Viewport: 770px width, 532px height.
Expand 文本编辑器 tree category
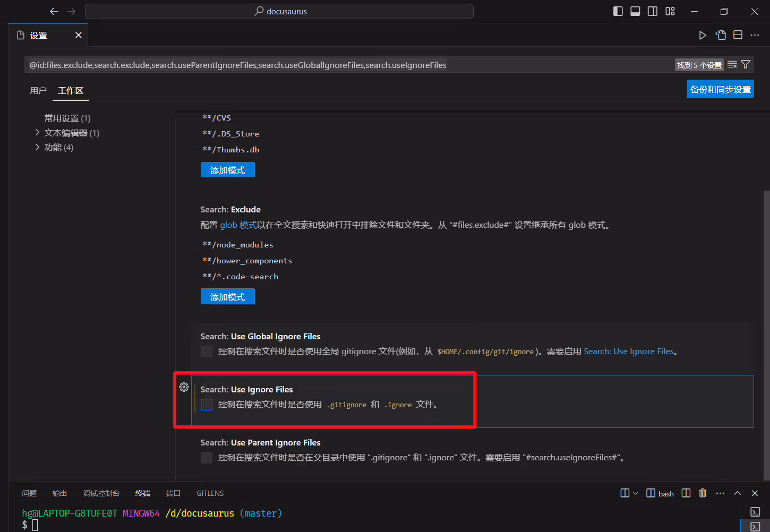[37, 132]
